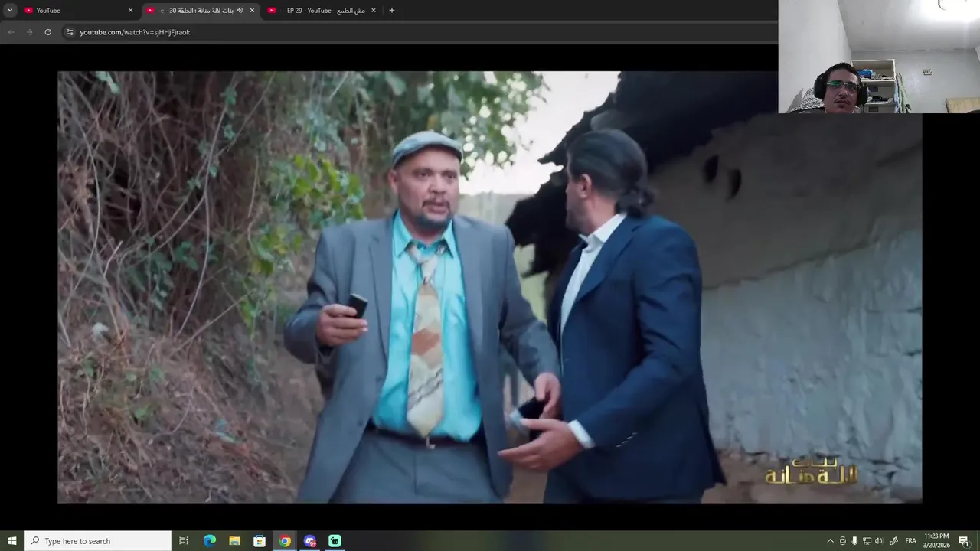Click the Type here to search box
The height and width of the screenshot is (551, 980).
(98, 541)
